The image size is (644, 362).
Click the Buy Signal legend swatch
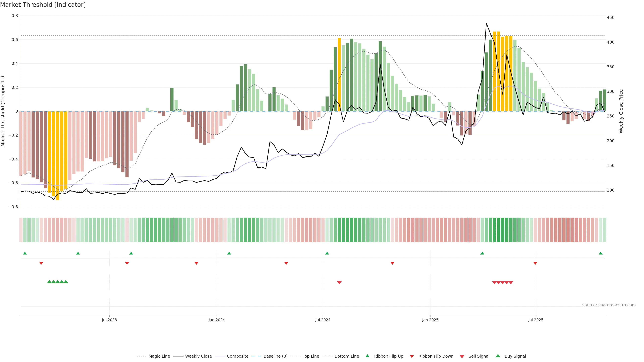pos(498,356)
